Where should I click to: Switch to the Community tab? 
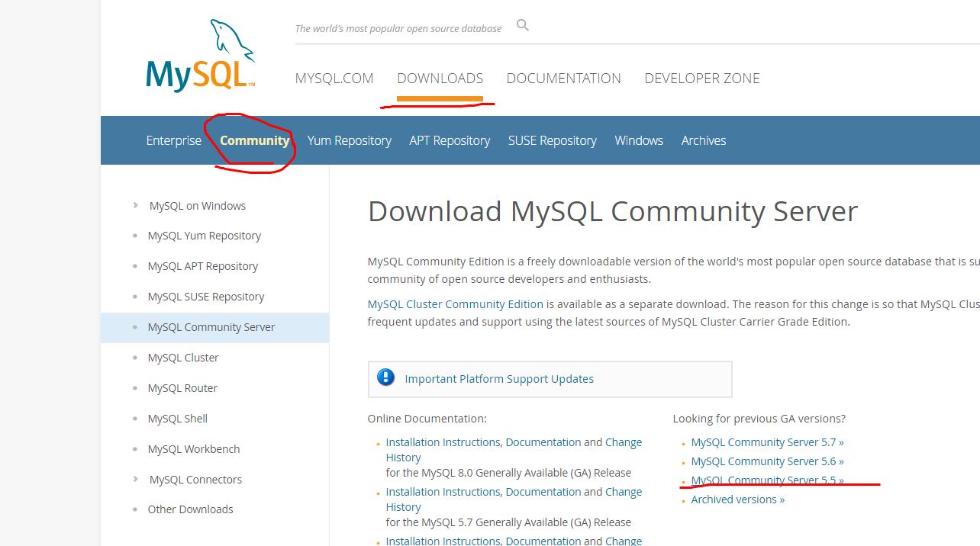pyautogui.click(x=255, y=140)
